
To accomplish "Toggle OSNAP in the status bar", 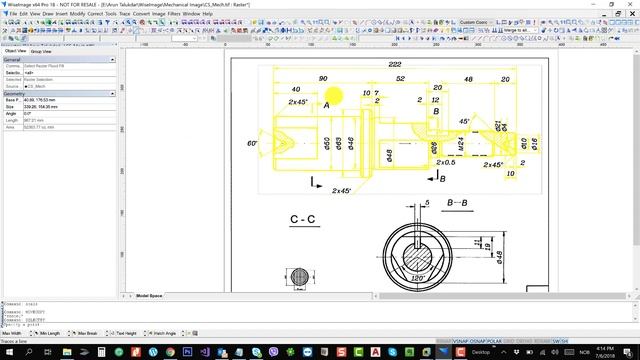I will pyautogui.click(x=478, y=341).
